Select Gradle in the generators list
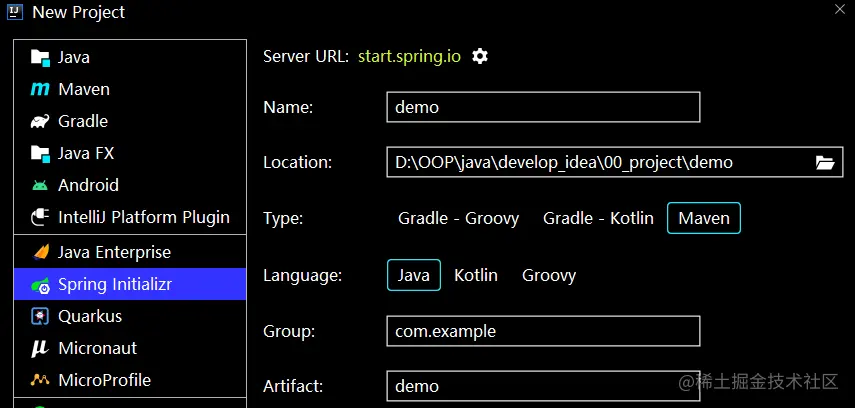855x408 pixels. 130,121
